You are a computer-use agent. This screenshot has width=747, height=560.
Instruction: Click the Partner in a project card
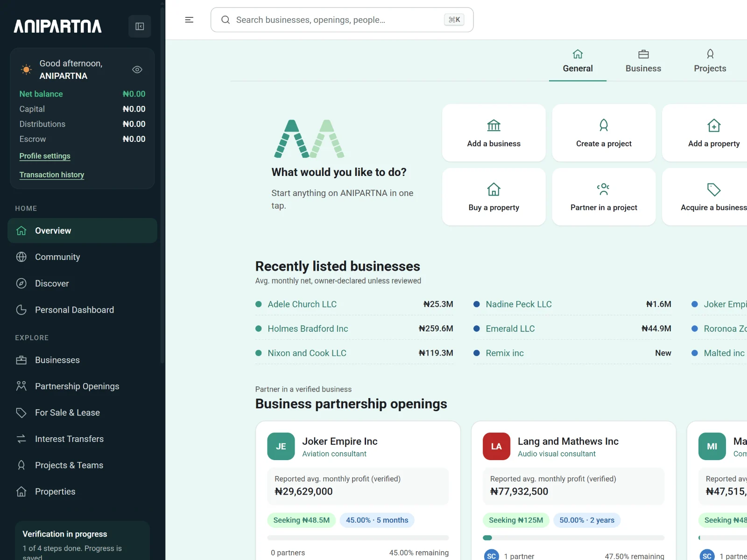tap(604, 197)
